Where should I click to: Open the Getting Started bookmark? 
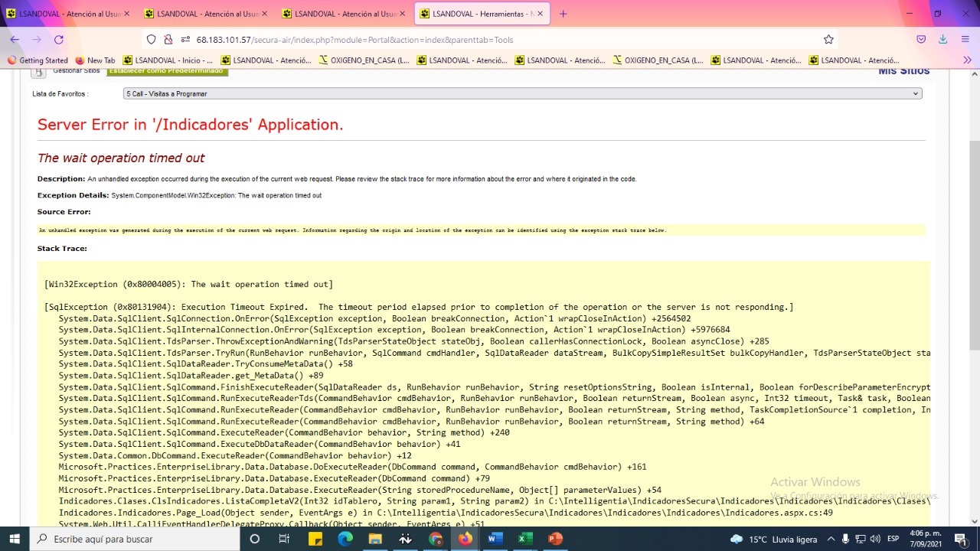(x=38, y=60)
